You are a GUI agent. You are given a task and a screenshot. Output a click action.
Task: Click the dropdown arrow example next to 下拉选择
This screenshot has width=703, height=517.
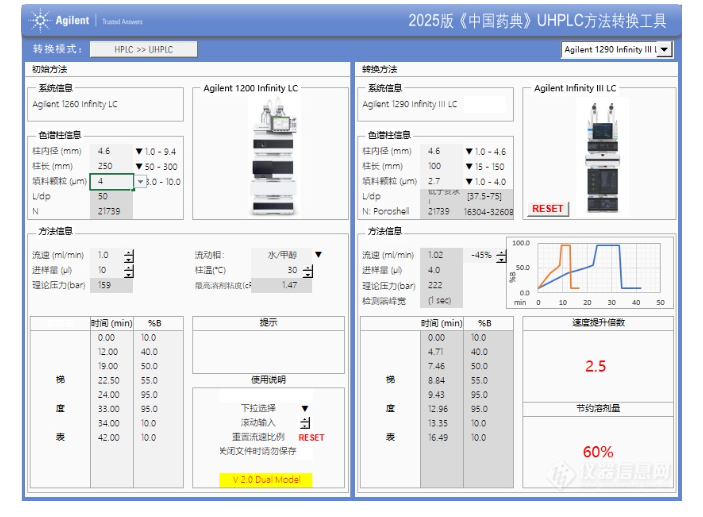point(305,408)
